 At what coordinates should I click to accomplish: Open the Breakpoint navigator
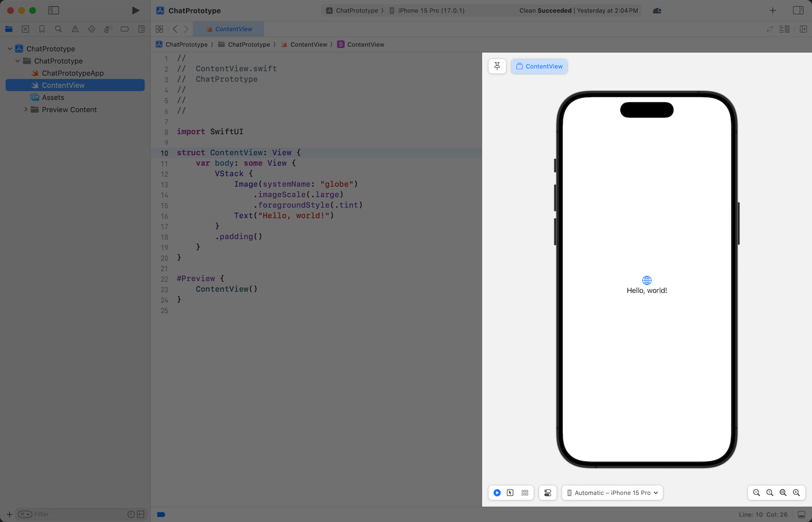pos(125,29)
